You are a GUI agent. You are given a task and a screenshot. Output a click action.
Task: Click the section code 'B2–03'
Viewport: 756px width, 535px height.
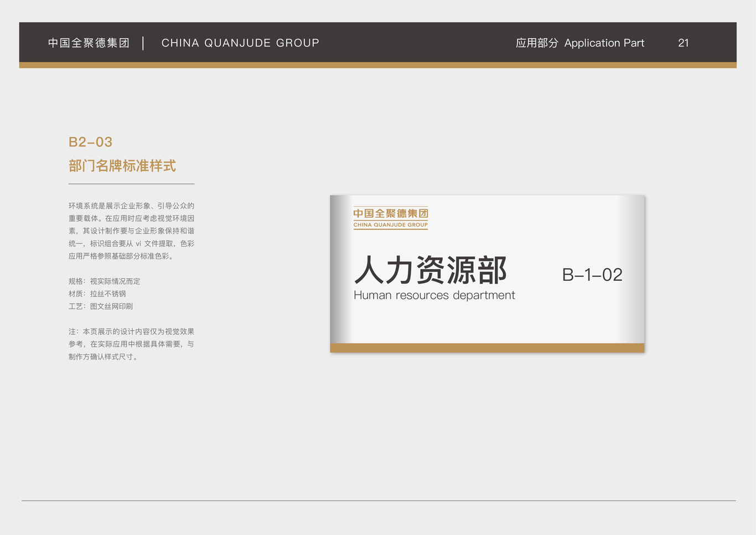pyautogui.click(x=90, y=142)
